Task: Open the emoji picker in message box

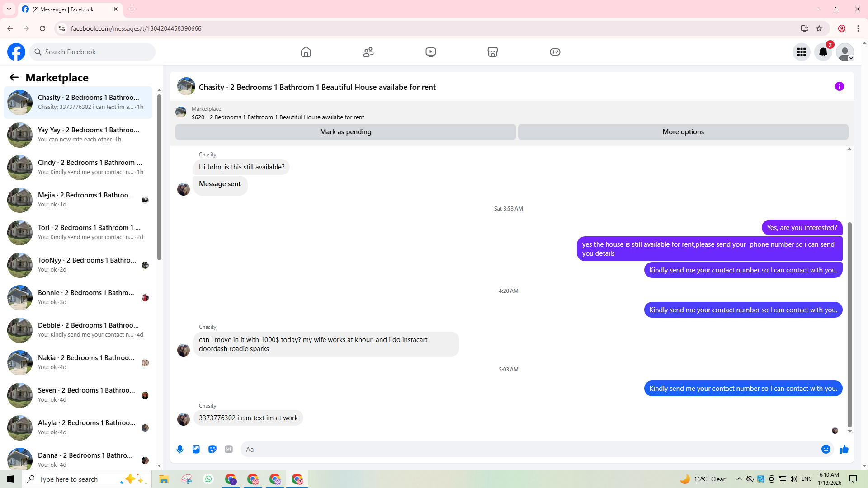Action: coord(826,449)
